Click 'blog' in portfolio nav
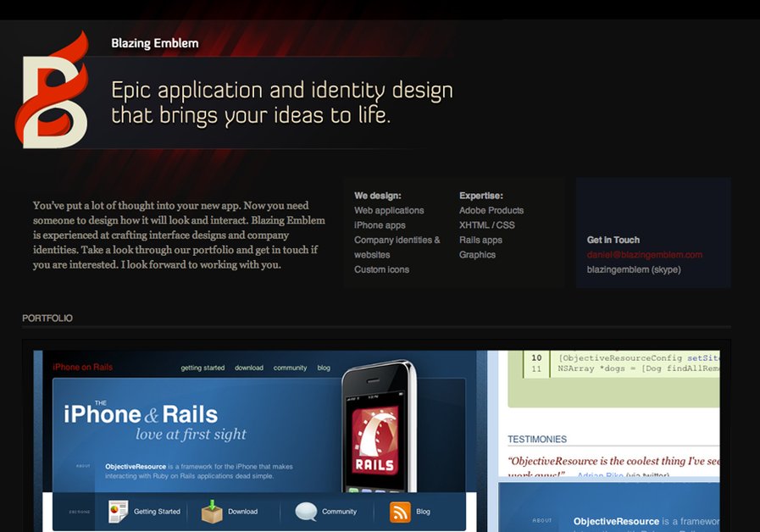The height and width of the screenshot is (532, 760). click(x=324, y=368)
